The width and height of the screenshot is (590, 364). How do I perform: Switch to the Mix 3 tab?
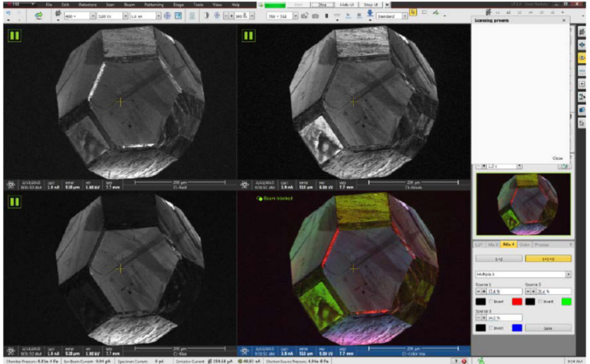[493, 245]
